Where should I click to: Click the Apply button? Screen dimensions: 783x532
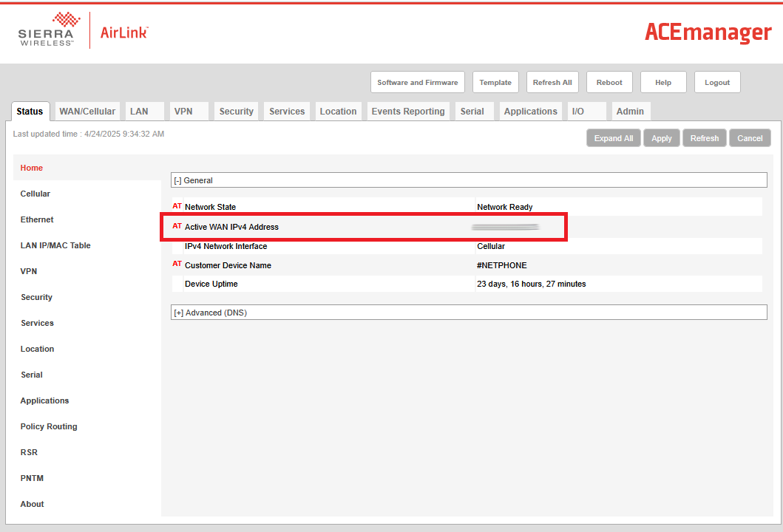(662, 138)
